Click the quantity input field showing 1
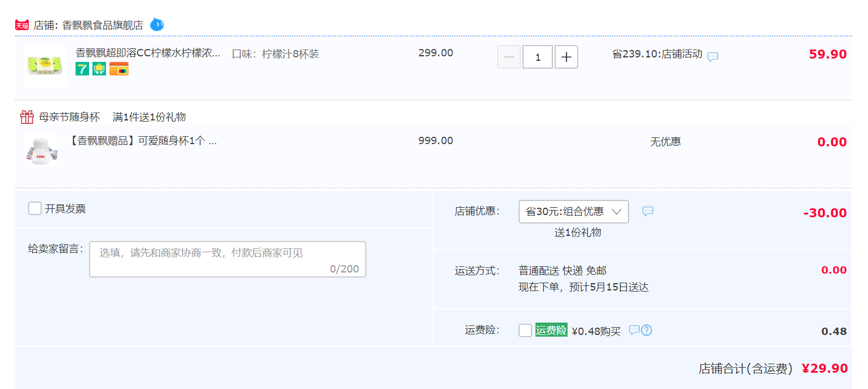The image size is (868, 389). click(538, 57)
